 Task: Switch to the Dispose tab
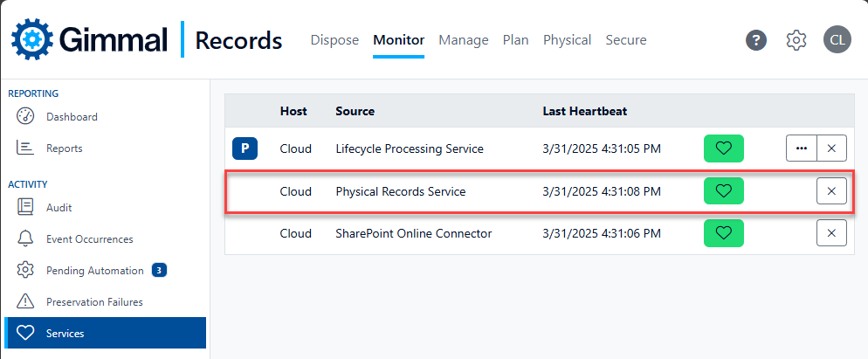click(334, 40)
